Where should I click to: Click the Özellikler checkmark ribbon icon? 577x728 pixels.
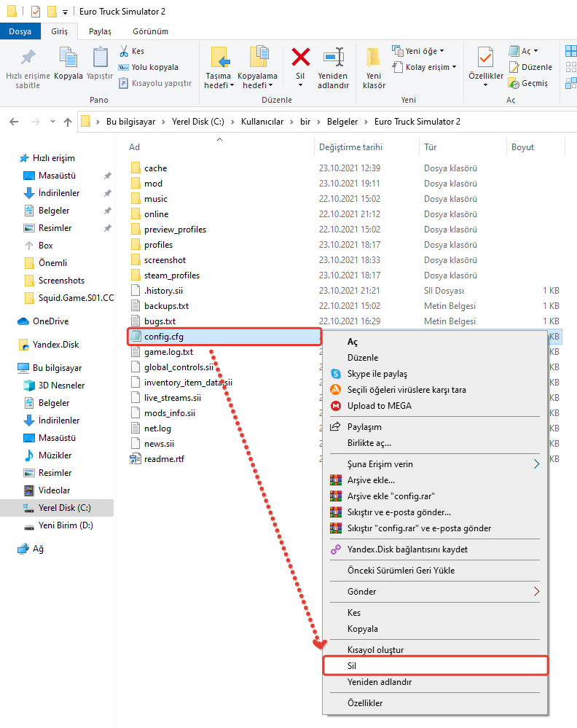click(485, 58)
